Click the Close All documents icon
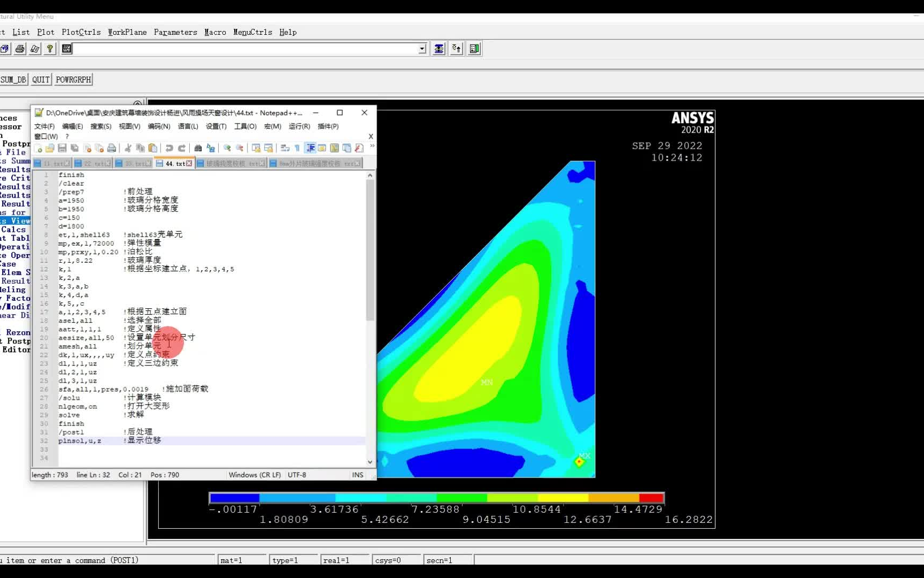 tap(99, 148)
